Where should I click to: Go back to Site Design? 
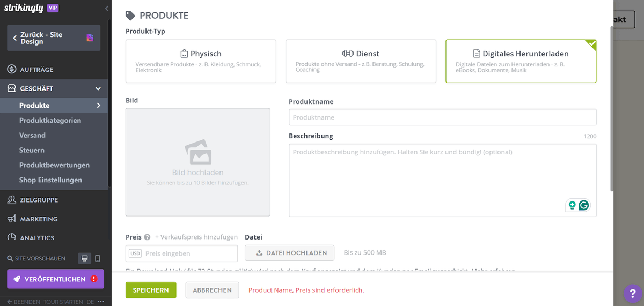54,38
